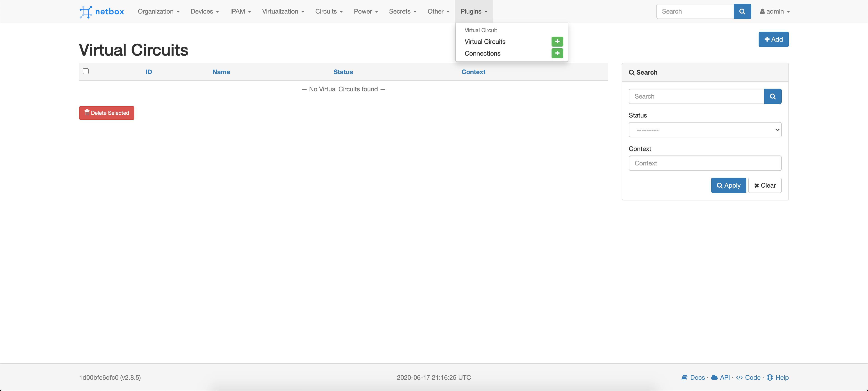The width and height of the screenshot is (868, 391).
Task: Click the green plus next to Connections
Action: click(557, 53)
